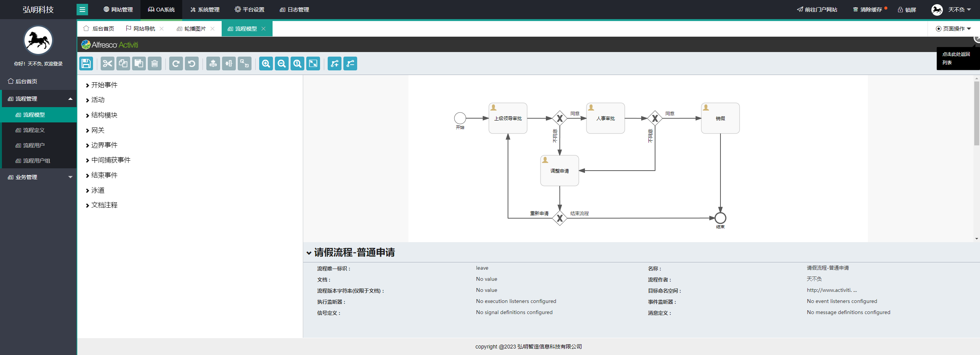Expand the 中间捕获事件 palette group
The image size is (980, 355).
coord(108,160)
